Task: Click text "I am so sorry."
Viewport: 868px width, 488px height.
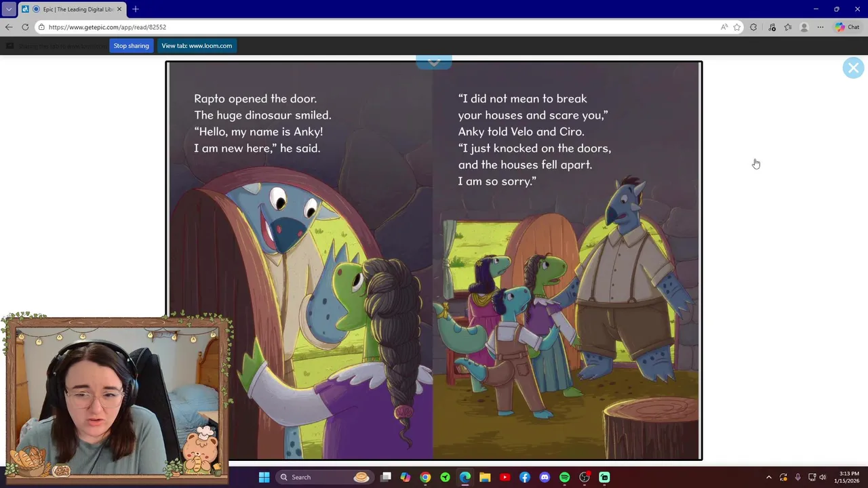Action: [497, 181]
